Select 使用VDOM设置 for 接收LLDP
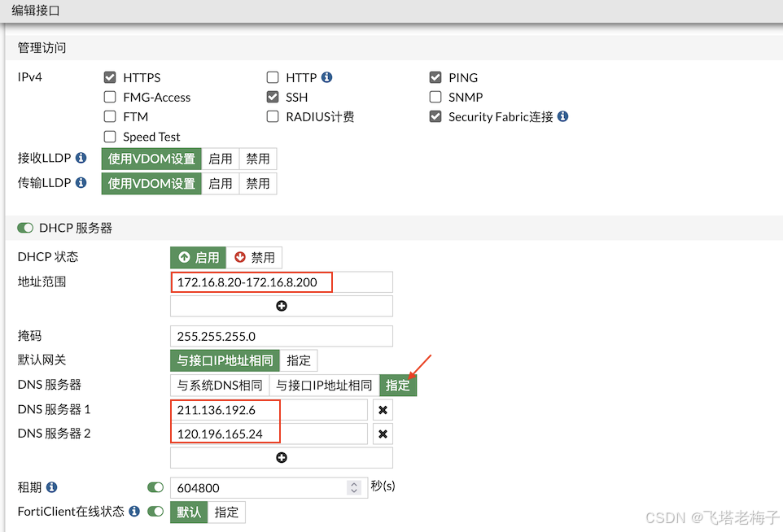Viewport: 783px width, 532px height. tap(151, 159)
